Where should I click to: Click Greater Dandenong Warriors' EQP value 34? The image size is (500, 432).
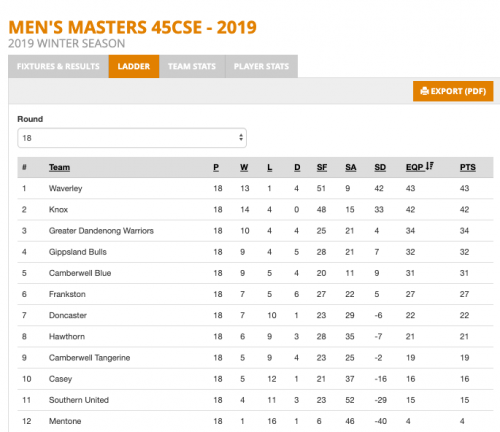coord(410,231)
